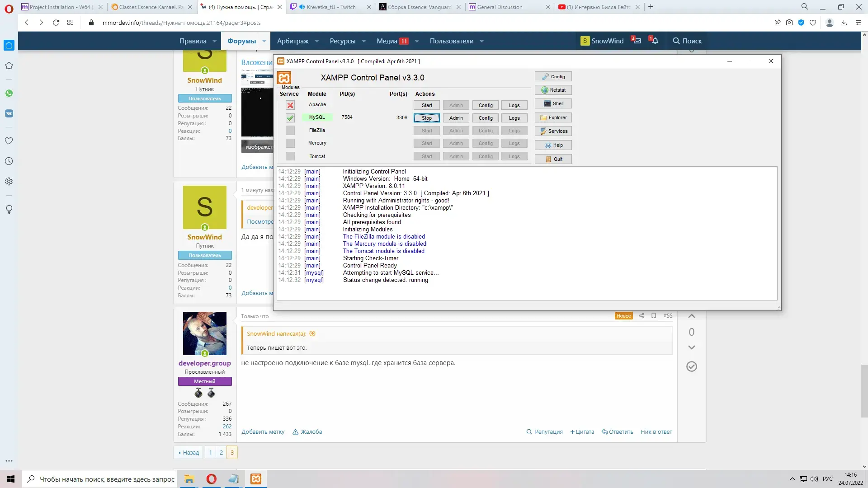The height and width of the screenshot is (488, 868).
Task: Toggle Apache service install checkbox
Action: tap(290, 105)
